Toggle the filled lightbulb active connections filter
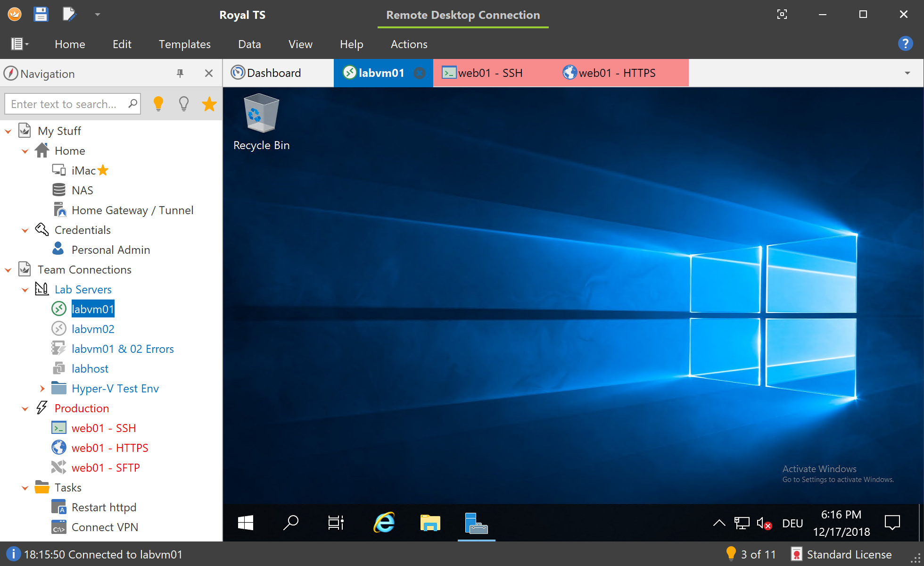Viewport: 924px width, 566px height. click(158, 103)
